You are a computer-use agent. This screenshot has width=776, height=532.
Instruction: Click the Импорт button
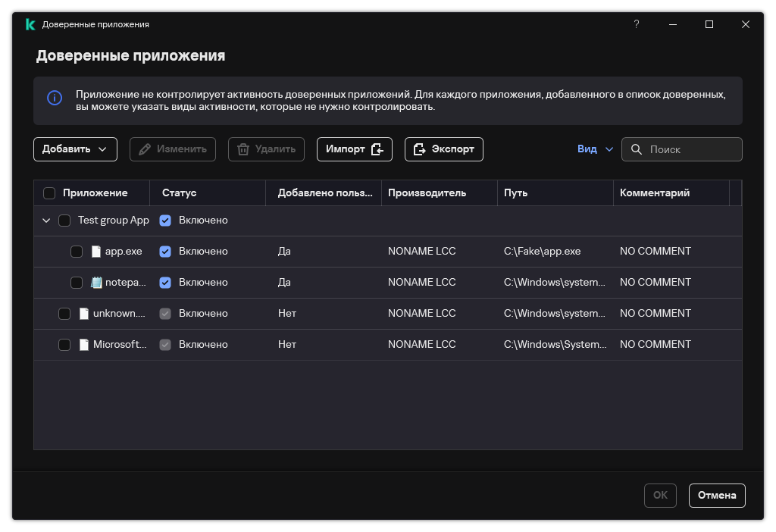click(355, 149)
